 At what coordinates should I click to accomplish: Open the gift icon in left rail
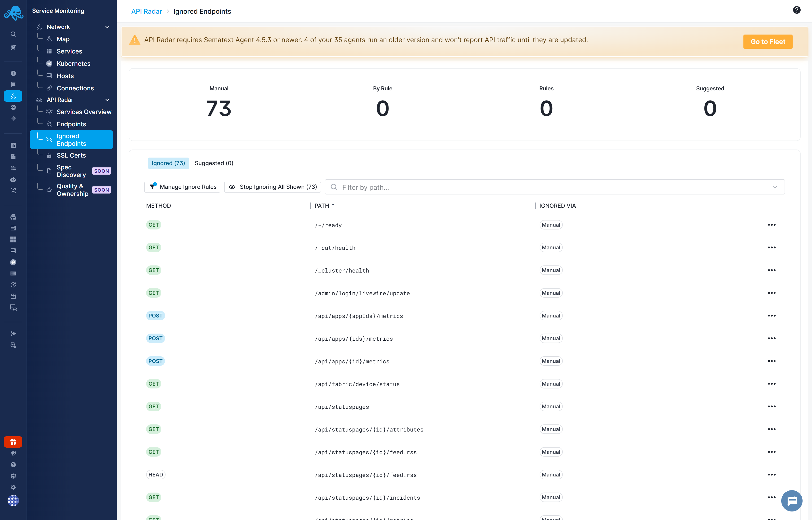[x=13, y=442]
